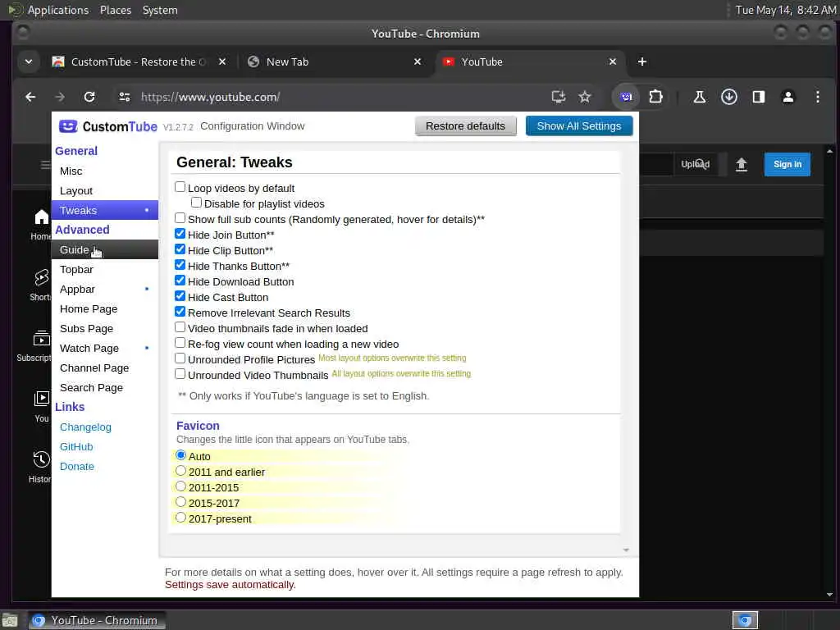
Task: Open the Changelog link
Action: (85, 427)
